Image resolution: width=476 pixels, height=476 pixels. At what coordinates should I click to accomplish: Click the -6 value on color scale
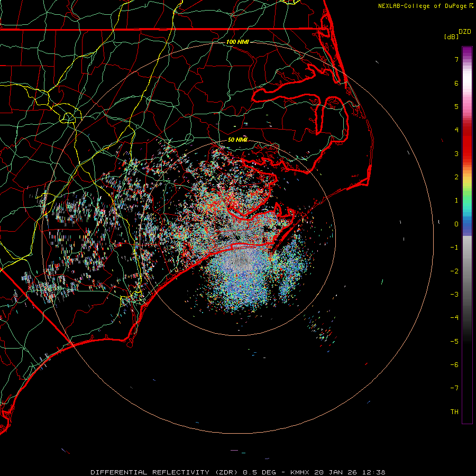tap(454, 365)
